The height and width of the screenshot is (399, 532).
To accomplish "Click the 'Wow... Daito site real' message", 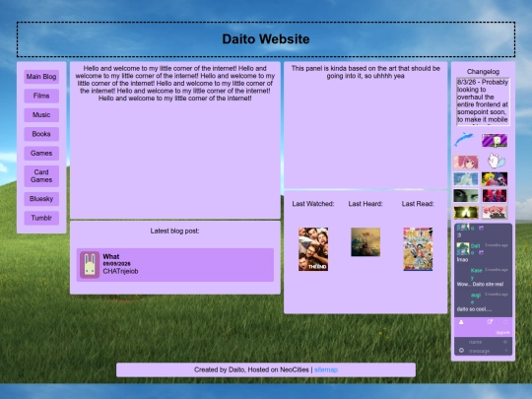I will (x=480, y=285).
